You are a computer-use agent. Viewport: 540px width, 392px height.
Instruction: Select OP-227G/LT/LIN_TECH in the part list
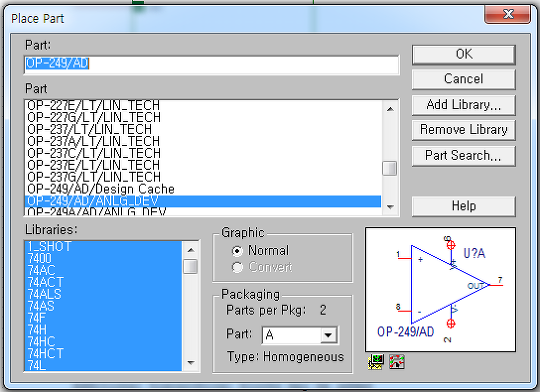click(203, 117)
